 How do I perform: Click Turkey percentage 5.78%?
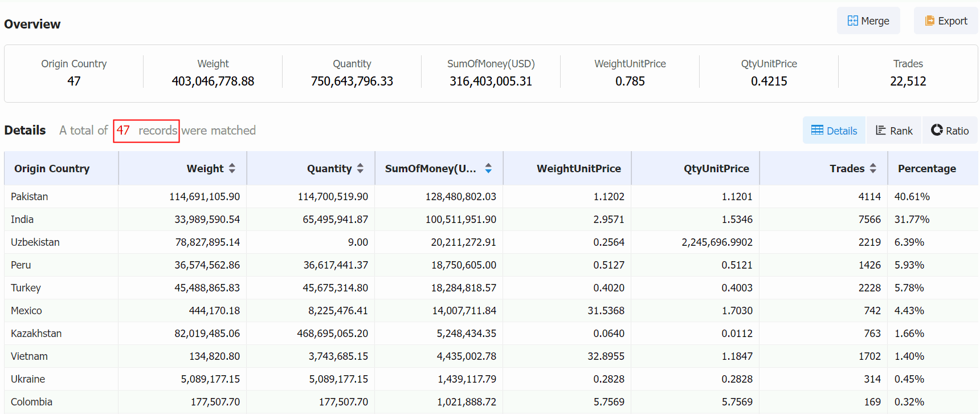(909, 288)
